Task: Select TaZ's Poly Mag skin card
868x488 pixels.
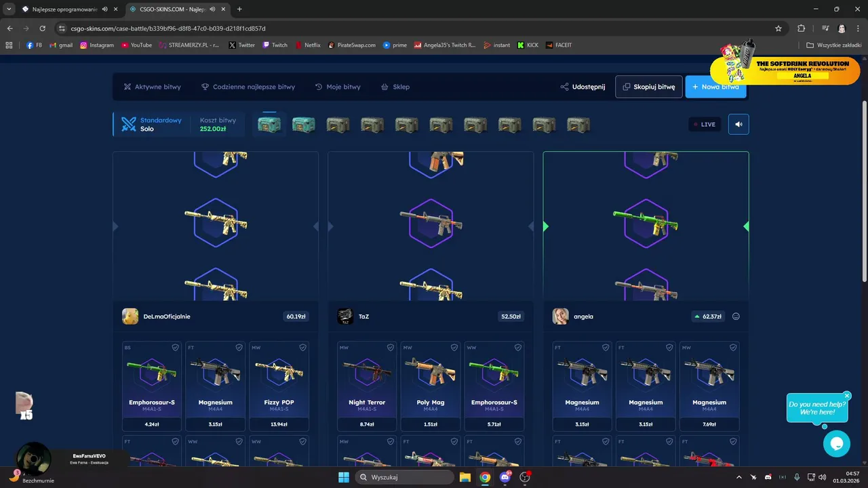Action: (x=431, y=386)
